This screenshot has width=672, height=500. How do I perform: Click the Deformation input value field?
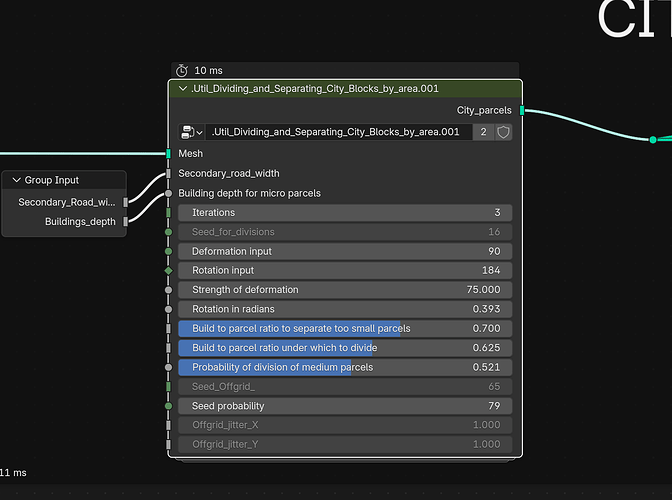tap(345, 251)
